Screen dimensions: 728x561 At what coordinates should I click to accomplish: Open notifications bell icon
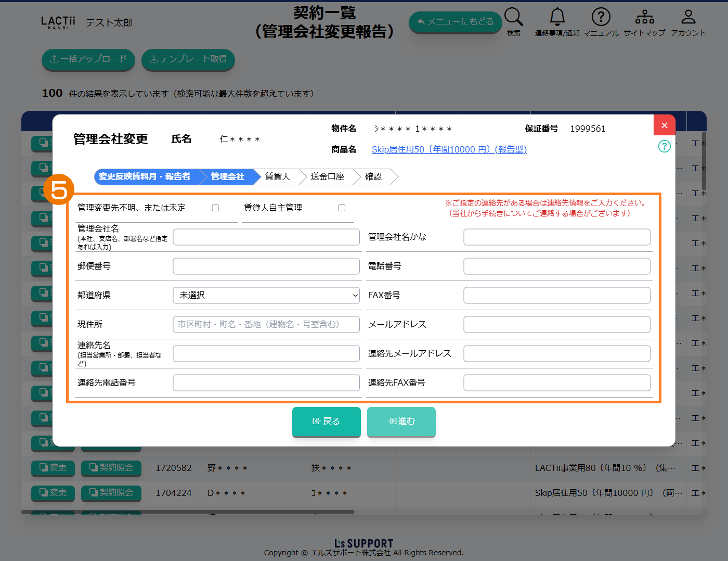tap(557, 18)
